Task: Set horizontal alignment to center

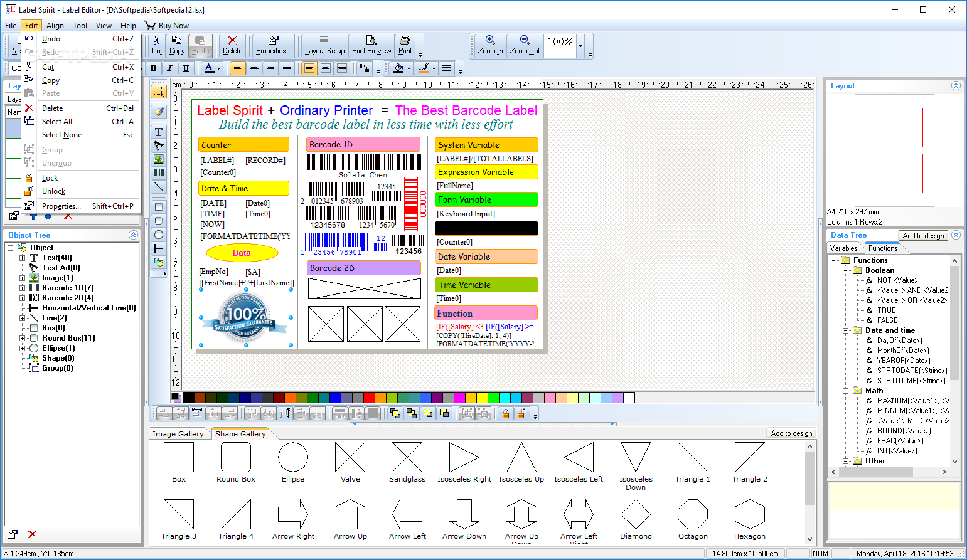Action: 254,68
